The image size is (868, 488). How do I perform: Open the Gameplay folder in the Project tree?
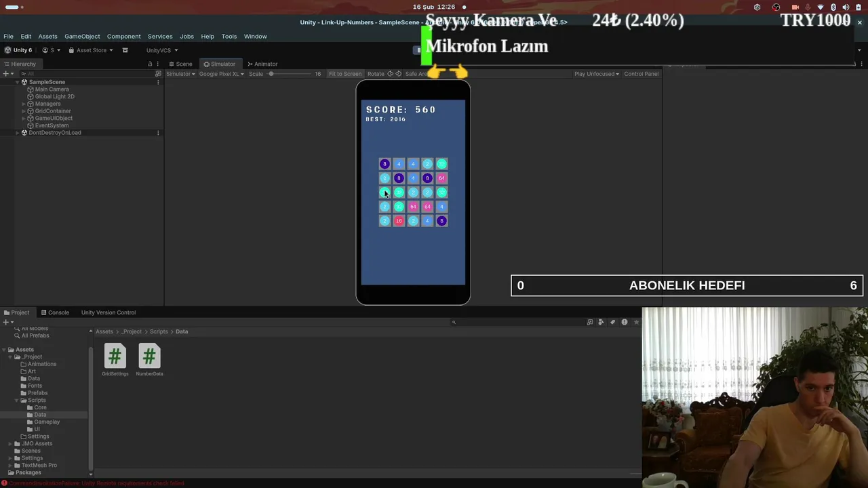pos(46,422)
